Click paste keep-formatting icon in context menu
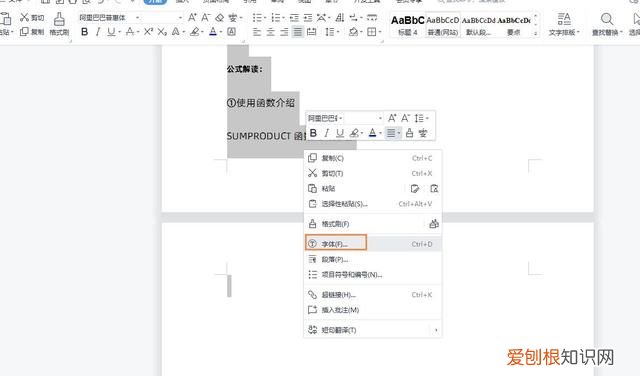 point(415,189)
